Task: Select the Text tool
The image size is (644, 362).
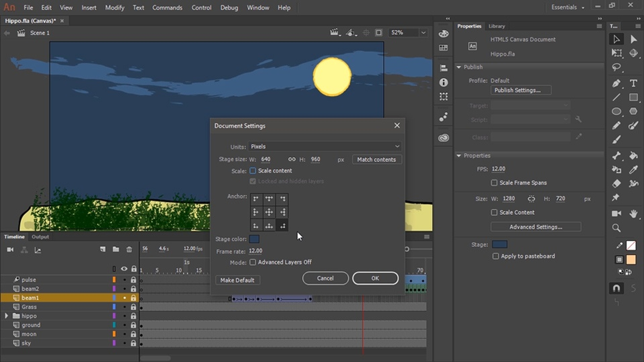Action: (x=634, y=83)
